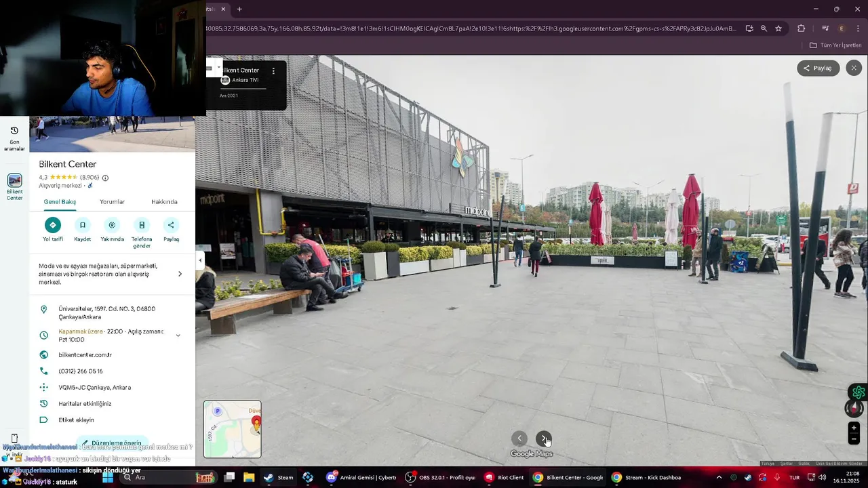The width and height of the screenshot is (868, 488).
Task: Show hidden system tray icons chevron
Action: [719, 477]
